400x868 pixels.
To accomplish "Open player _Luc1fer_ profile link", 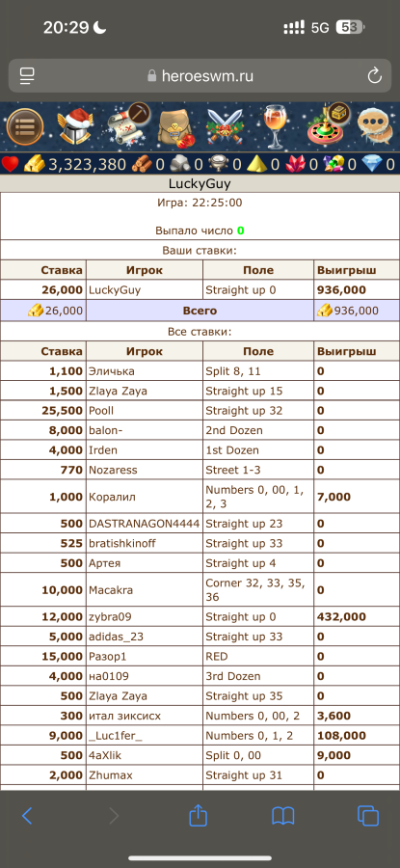I will click(x=115, y=736).
